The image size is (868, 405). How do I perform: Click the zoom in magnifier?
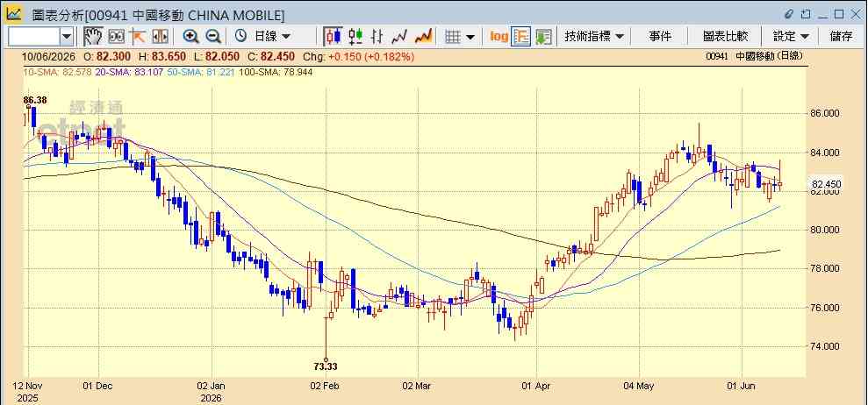pos(191,37)
